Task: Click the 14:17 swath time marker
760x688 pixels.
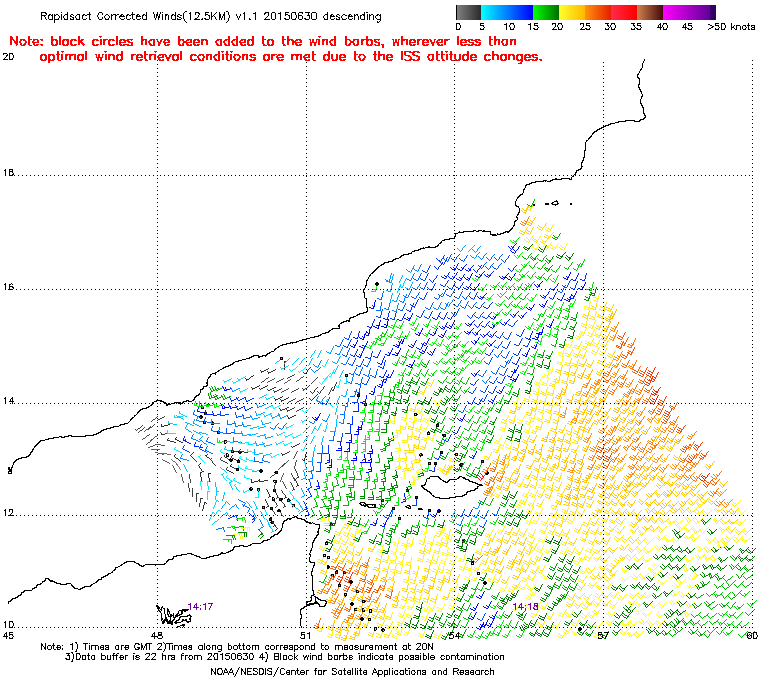Action: (200, 607)
